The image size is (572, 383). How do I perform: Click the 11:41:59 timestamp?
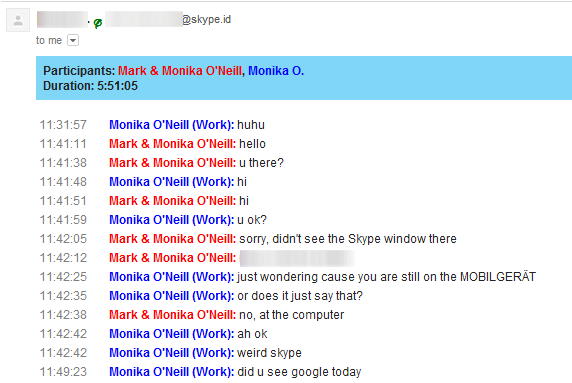click(x=63, y=220)
